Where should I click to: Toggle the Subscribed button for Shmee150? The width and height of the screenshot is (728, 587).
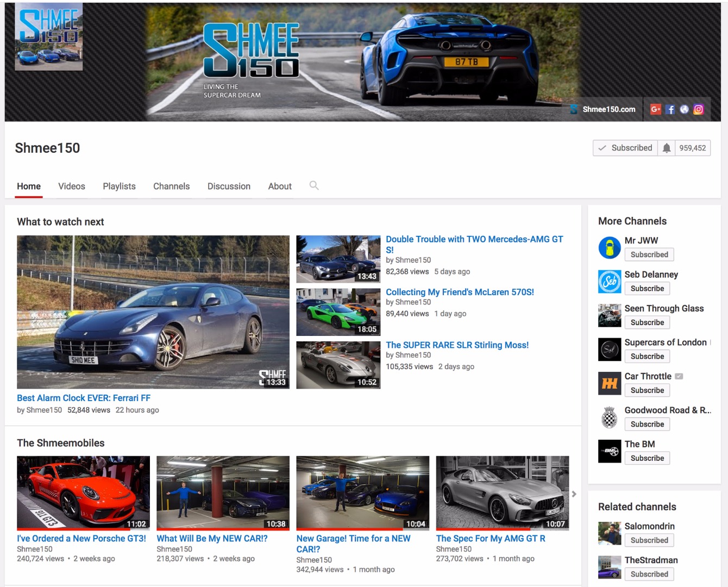[625, 148]
